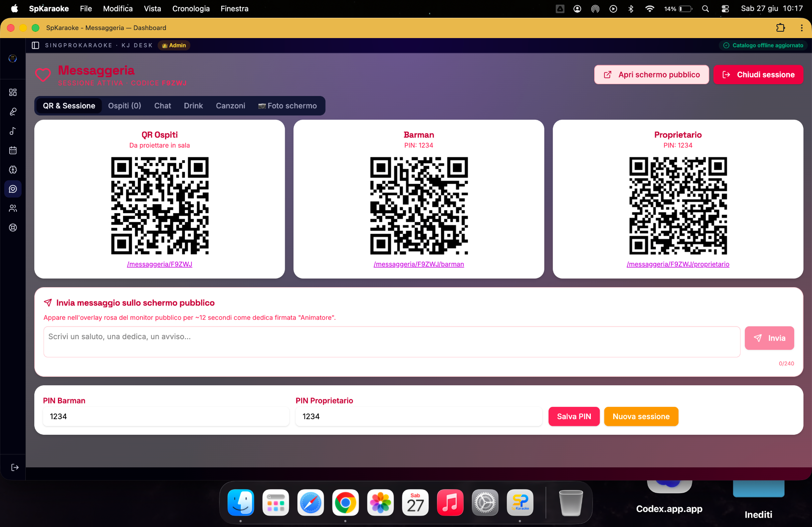The width and height of the screenshot is (812, 527).
Task: Open the music note icon in sidebar
Action: (x=13, y=131)
